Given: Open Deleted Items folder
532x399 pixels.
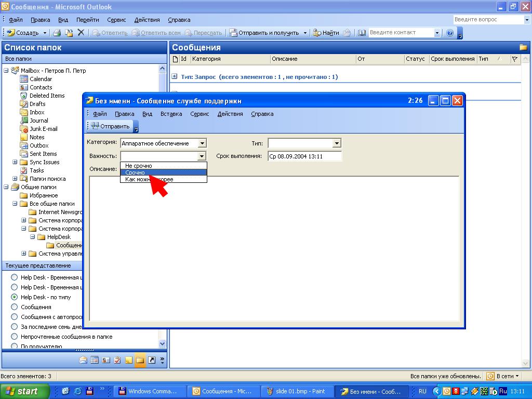Looking at the screenshot, I should (47, 96).
